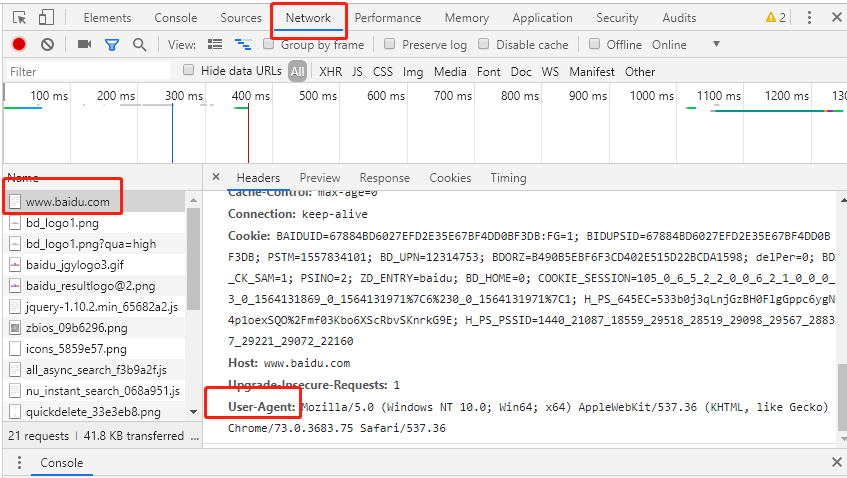
Task: Open the Sources tab
Action: click(x=241, y=18)
